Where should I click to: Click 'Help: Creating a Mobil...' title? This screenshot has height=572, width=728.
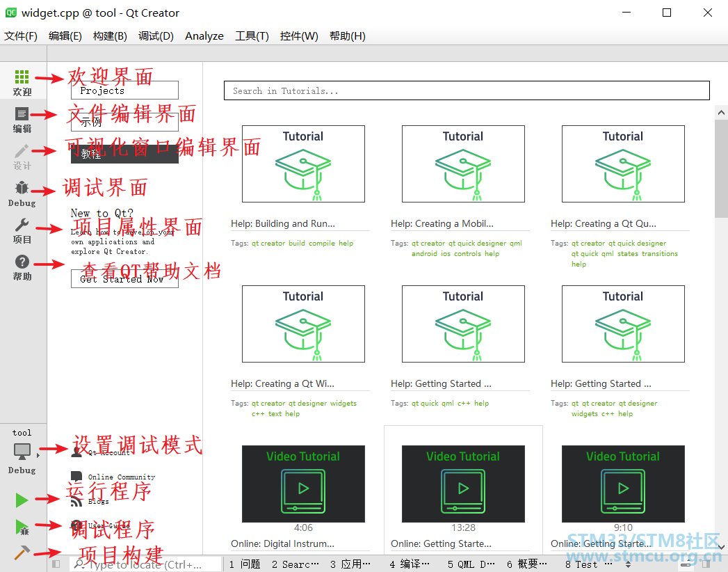(442, 223)
